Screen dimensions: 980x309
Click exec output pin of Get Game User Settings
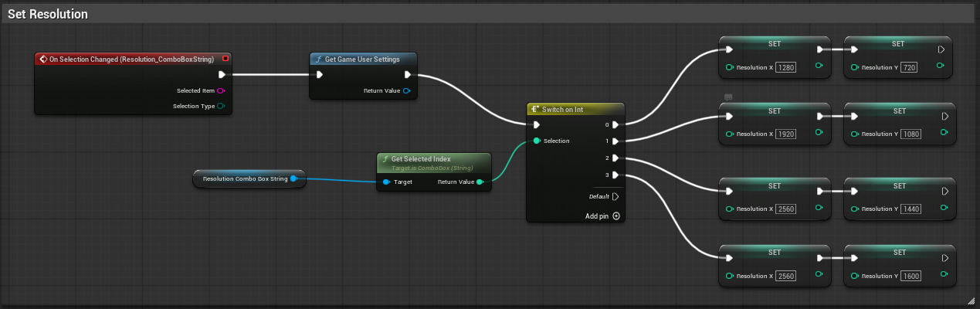(x=409, y=75)
